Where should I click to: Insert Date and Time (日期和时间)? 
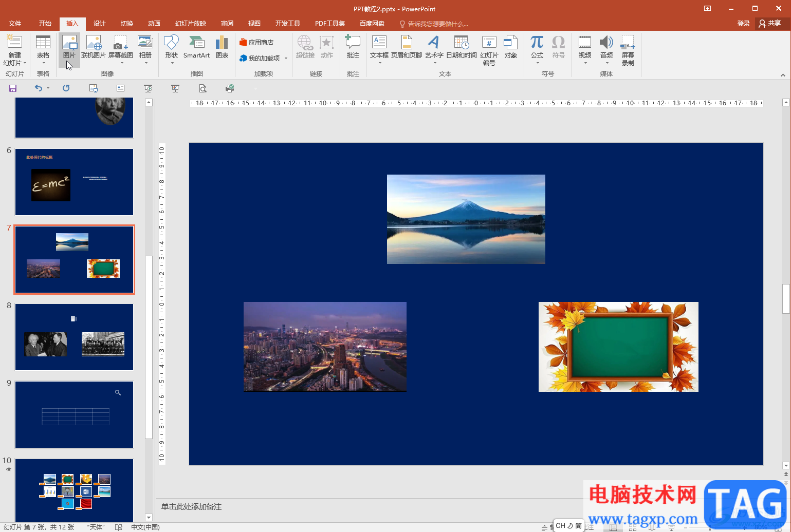click(462, 47)
